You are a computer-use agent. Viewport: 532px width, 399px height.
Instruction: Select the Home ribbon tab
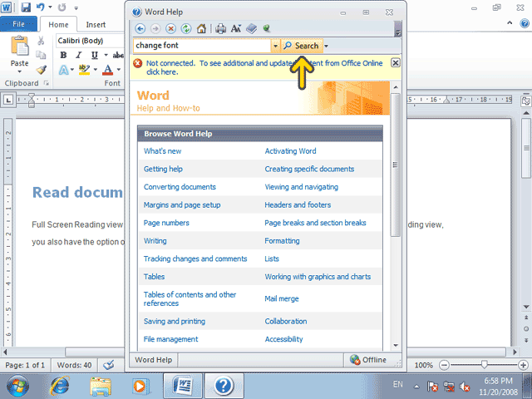[x=58, y=25]
